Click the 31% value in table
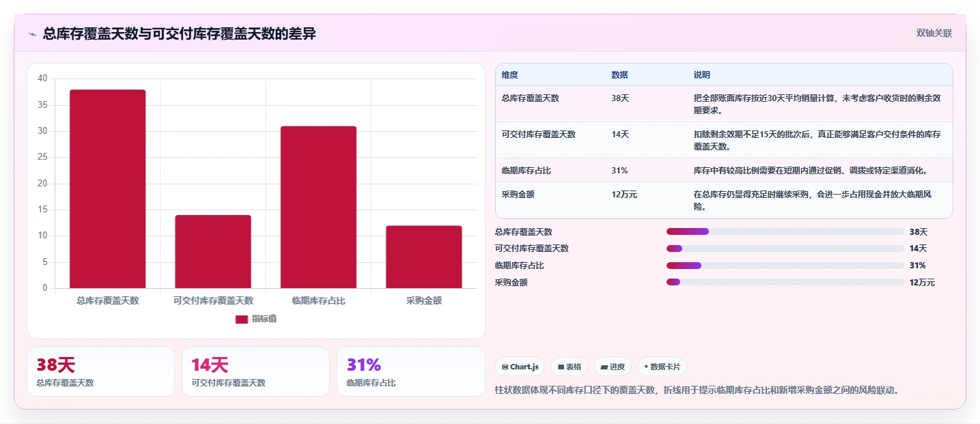This screenshot has width=980, height=424. click(x=619, y=171)
